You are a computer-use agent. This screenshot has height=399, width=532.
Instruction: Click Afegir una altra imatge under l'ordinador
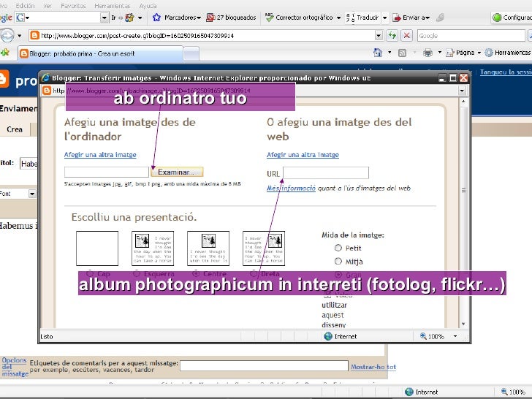[x=100, y=155]
